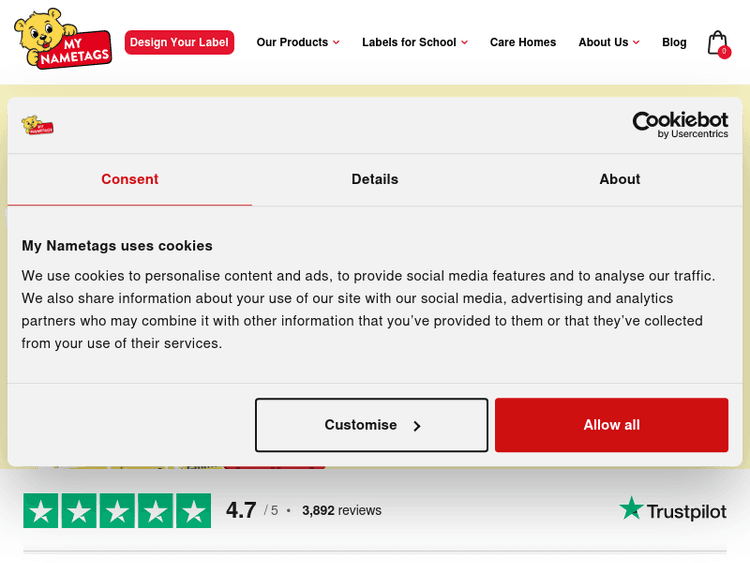Click the Design Your Label button

(x=179, y=42)
